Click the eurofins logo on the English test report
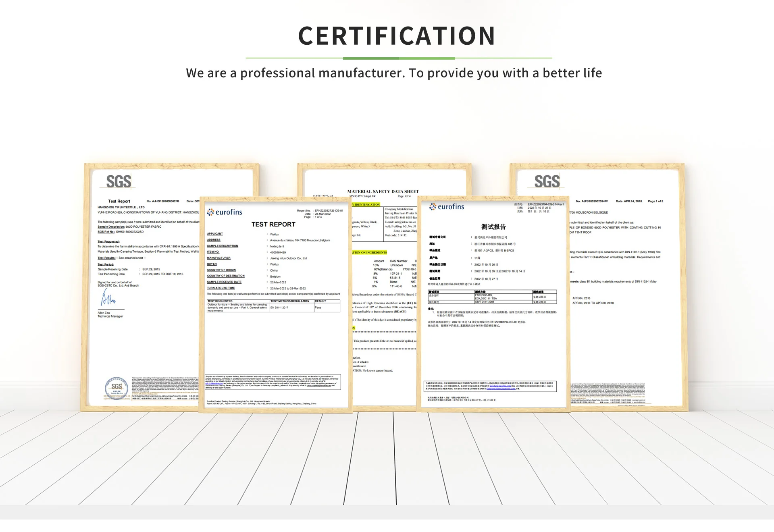The height and width of the screenshot is (532, 774). [225, 212]
